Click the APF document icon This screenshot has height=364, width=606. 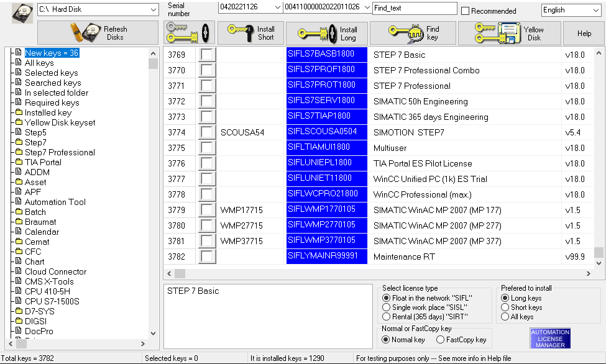[x=19, y=191]
